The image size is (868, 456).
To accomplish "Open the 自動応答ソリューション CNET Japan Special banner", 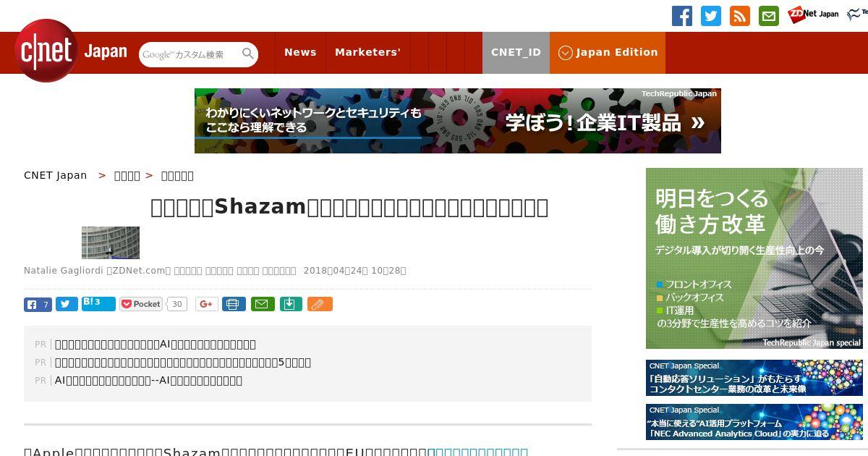I will tap(754, 378).
